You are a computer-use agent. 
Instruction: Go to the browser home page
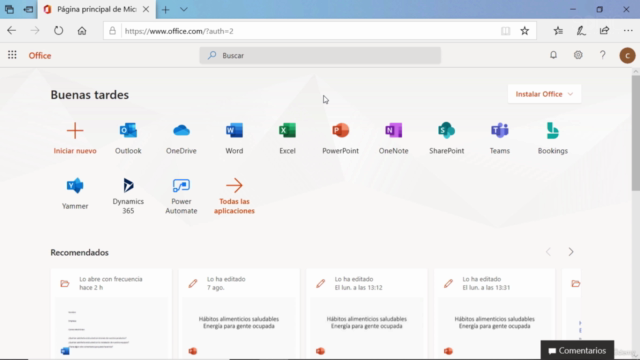(x=82, y=31)
